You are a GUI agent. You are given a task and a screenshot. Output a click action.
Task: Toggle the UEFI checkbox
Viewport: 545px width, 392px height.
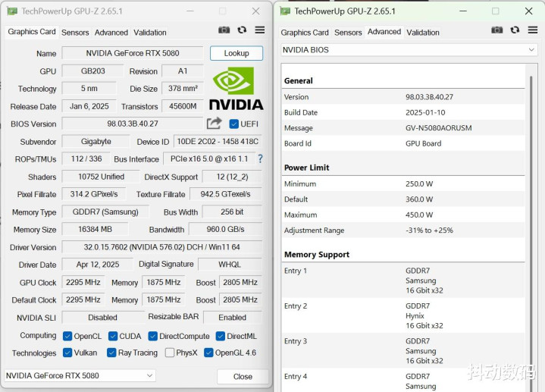[x=234, y=124]
